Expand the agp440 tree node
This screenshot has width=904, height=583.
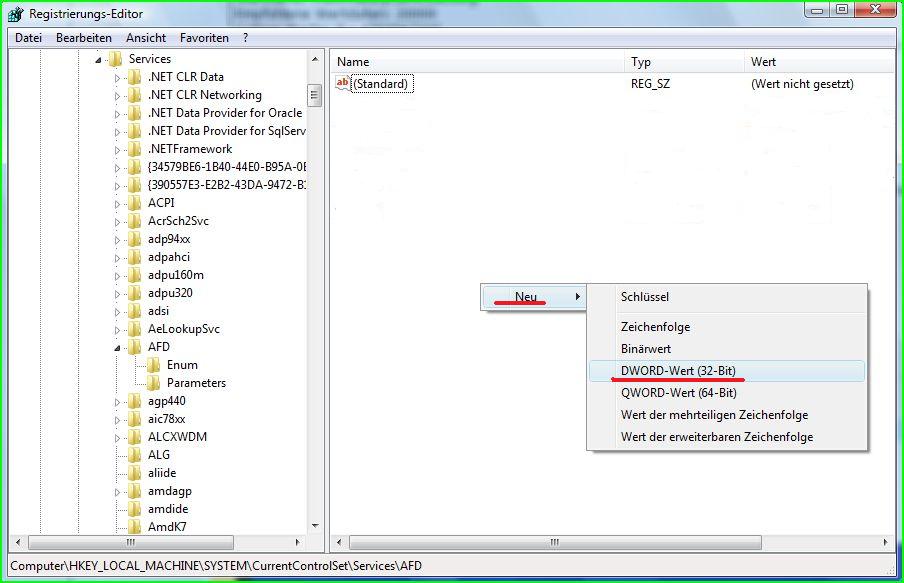click(117, 401)
